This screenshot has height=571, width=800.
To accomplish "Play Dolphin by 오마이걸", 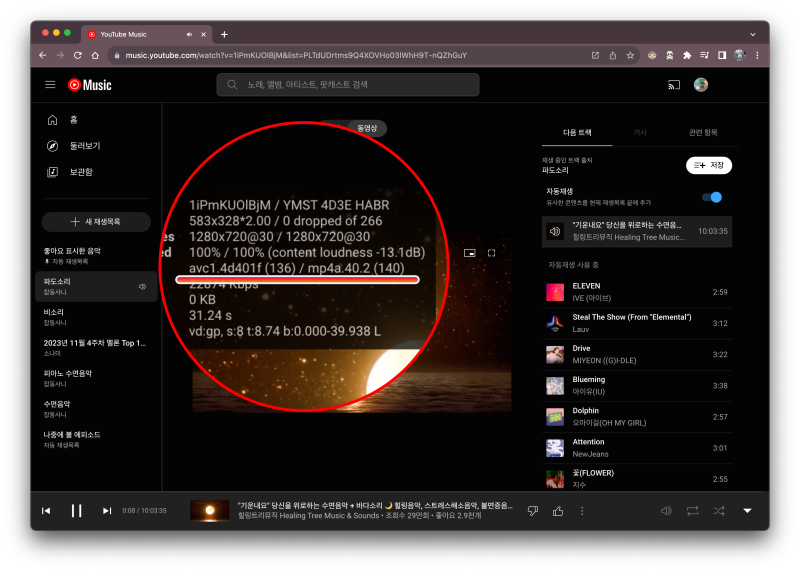I will pyautogui.click(x=637, y=417).
